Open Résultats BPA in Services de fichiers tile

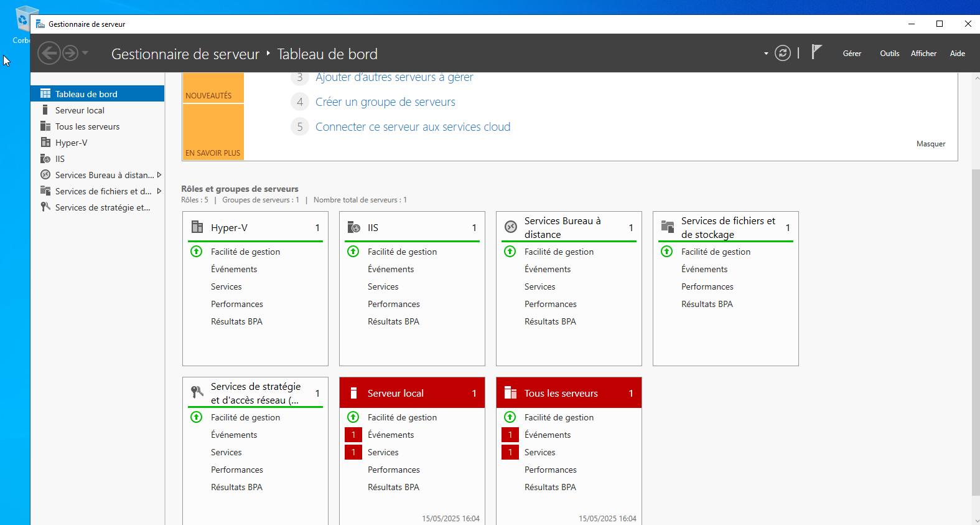click(x=707, y=304)
